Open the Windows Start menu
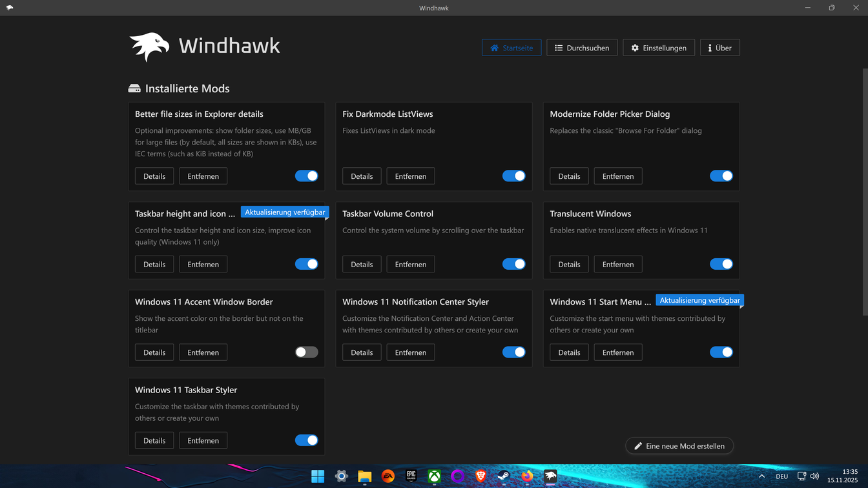 click(x=318, y=476)
